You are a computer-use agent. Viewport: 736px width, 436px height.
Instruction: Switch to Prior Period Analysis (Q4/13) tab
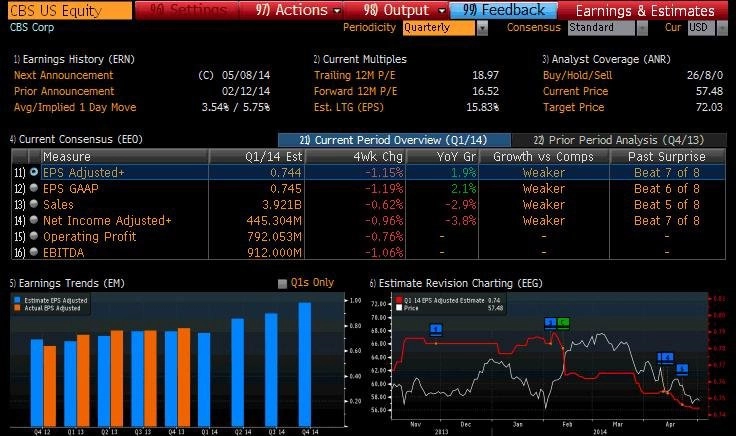click(619, 140)
